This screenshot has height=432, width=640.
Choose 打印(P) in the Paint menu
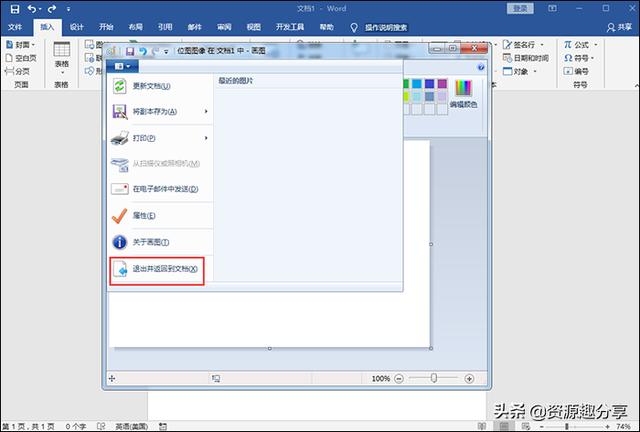click(x=160, y=138)
